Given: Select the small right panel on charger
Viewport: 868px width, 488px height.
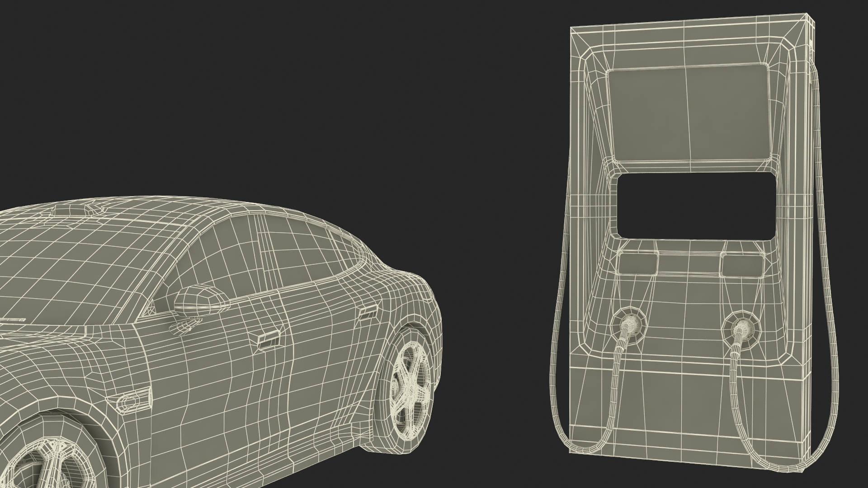Looking at the screenshot, I should point(741,267).
